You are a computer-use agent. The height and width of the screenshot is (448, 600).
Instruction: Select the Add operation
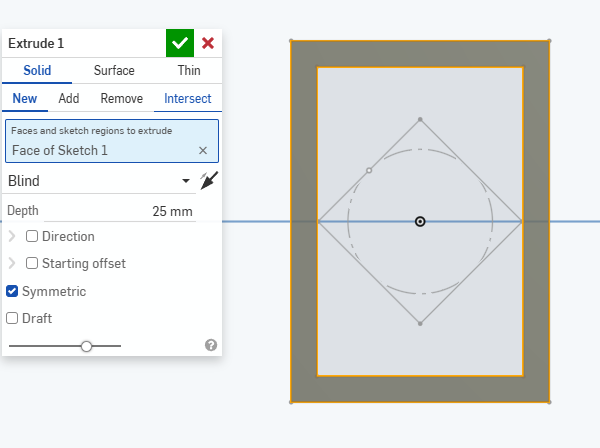[69, 99]
